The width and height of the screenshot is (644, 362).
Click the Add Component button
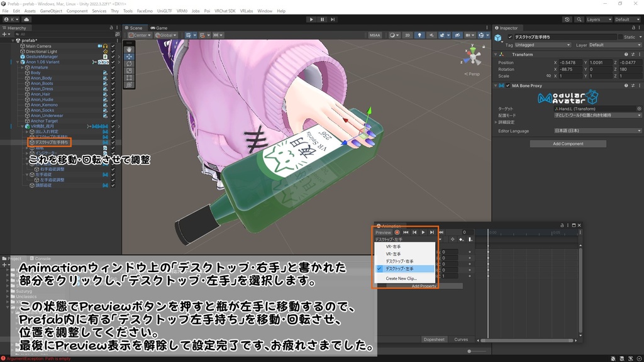click(568, 144)
